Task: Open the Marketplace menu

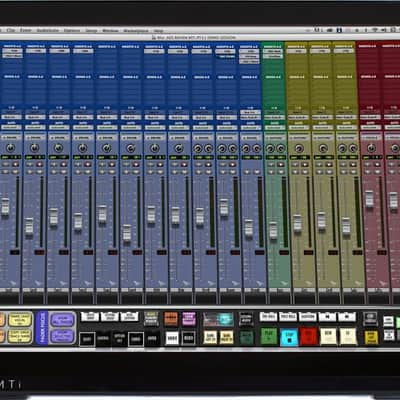Action: click(136, 31)
